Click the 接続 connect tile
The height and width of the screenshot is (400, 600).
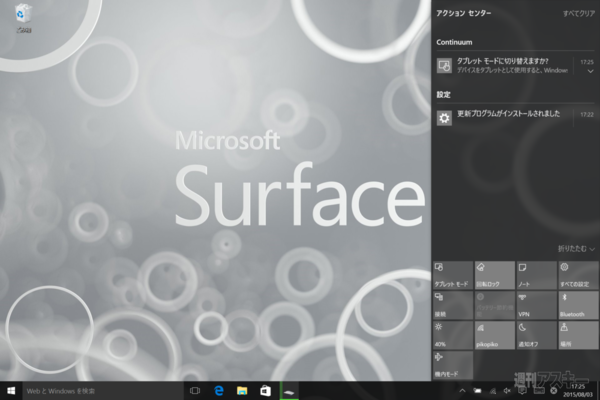pyautogui.click(x=453, y=303)
